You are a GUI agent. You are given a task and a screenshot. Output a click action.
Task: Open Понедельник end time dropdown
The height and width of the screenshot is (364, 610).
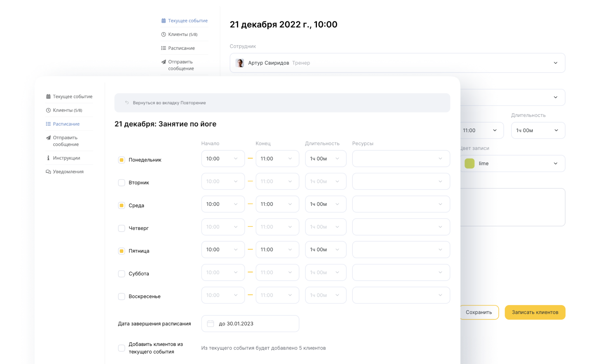[x=277, y=159]
